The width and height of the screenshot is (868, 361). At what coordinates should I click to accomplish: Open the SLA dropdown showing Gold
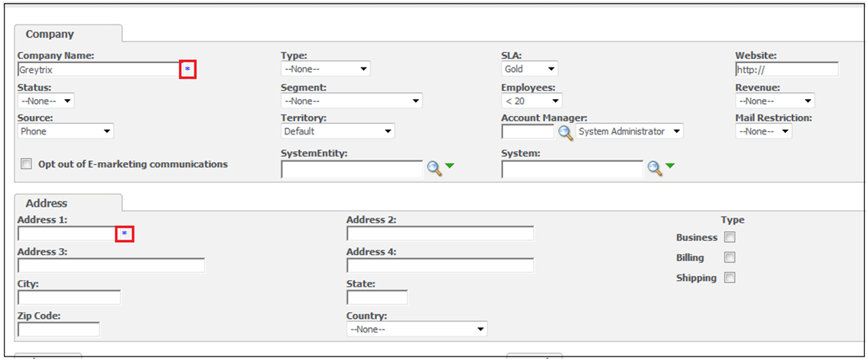coord(530,69)
